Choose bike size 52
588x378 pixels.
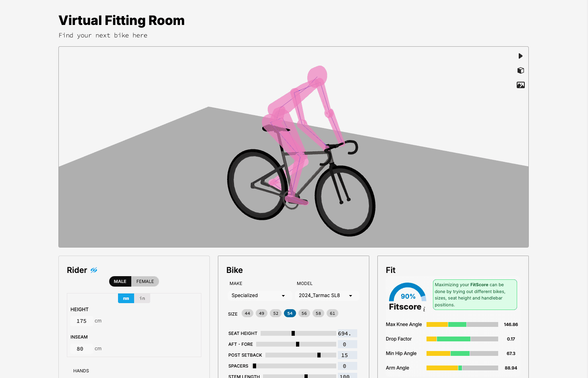[x=275, y=313]
